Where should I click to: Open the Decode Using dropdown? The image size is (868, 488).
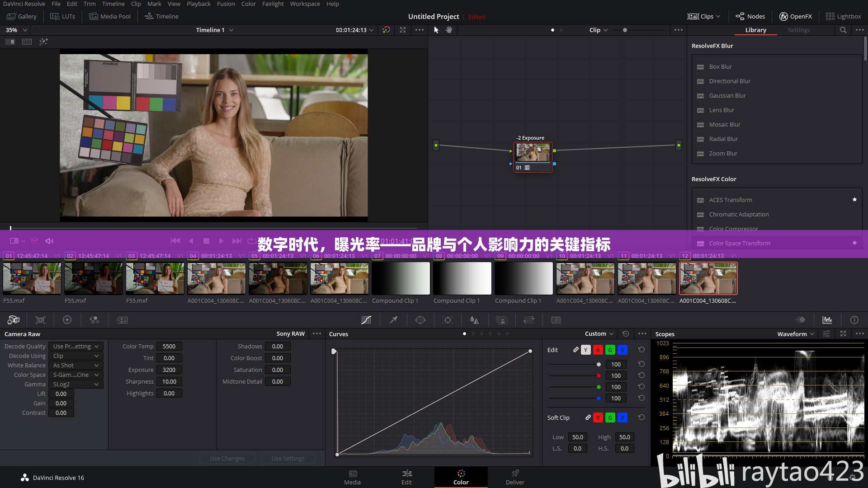pos(76,356)
